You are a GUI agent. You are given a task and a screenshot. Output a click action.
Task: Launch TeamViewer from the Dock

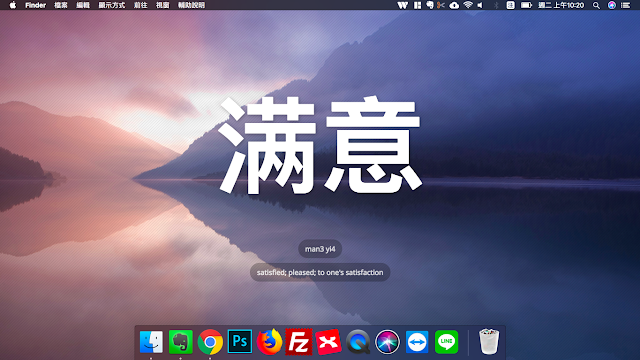(x=417, y=342)
